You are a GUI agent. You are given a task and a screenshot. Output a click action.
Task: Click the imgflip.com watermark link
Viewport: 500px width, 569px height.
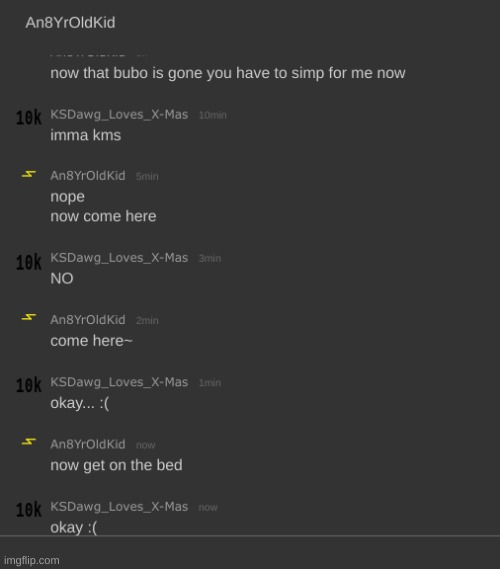point(32,560)
